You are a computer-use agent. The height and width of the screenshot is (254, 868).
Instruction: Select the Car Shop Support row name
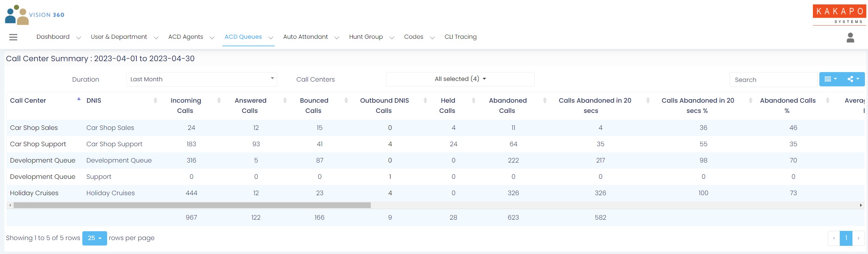[38, 144]
